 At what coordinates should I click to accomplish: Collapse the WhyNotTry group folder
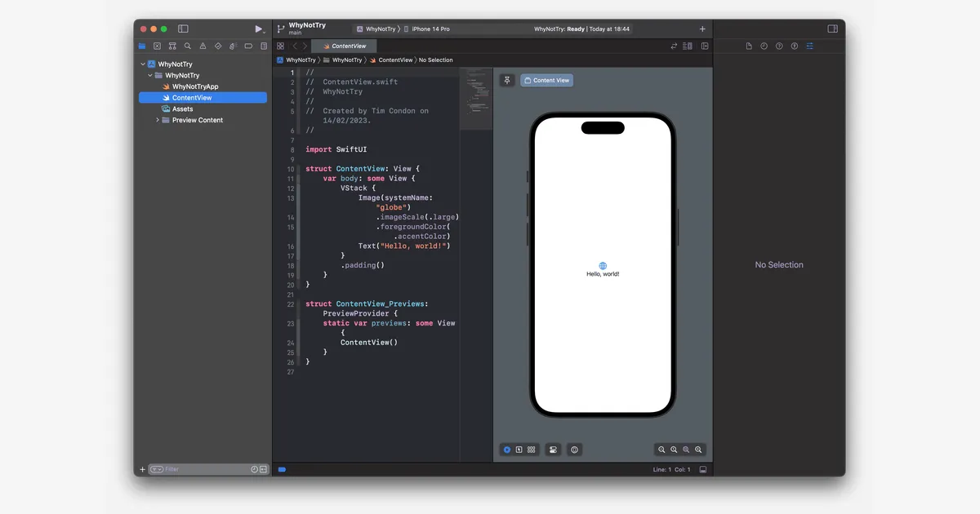pyautogui.click(x=150, y=75)
